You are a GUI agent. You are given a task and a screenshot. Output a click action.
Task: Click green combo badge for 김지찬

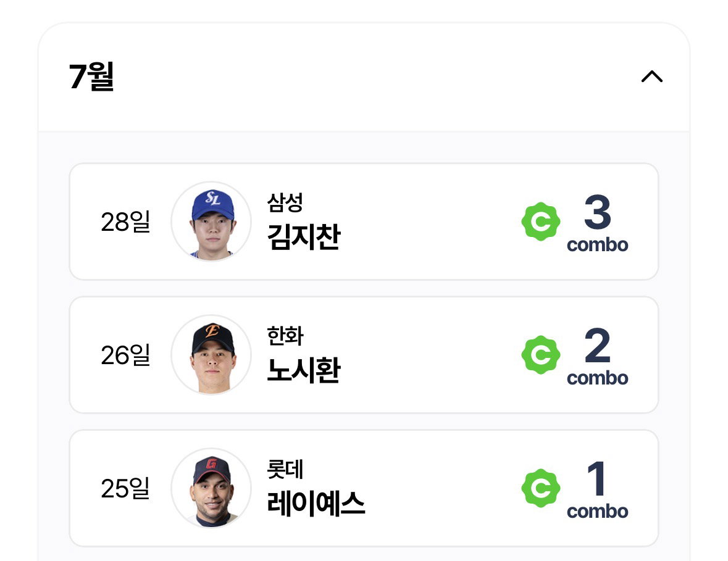(541, 222)
